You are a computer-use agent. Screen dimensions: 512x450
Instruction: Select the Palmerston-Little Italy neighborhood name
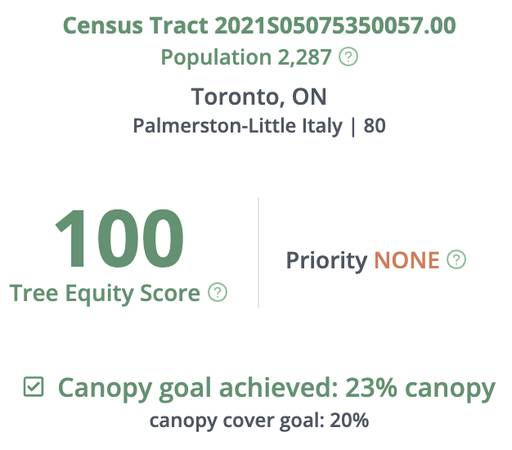tap(238, 126)
